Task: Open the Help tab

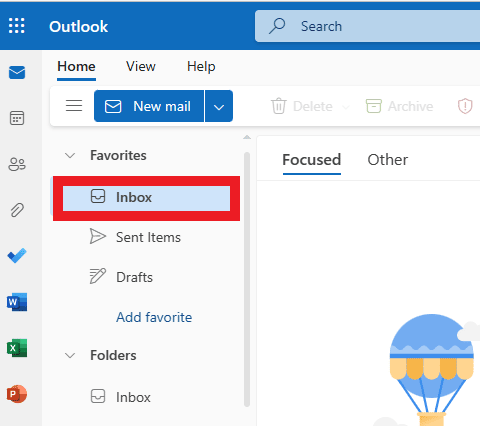Action: click(201, 66)
